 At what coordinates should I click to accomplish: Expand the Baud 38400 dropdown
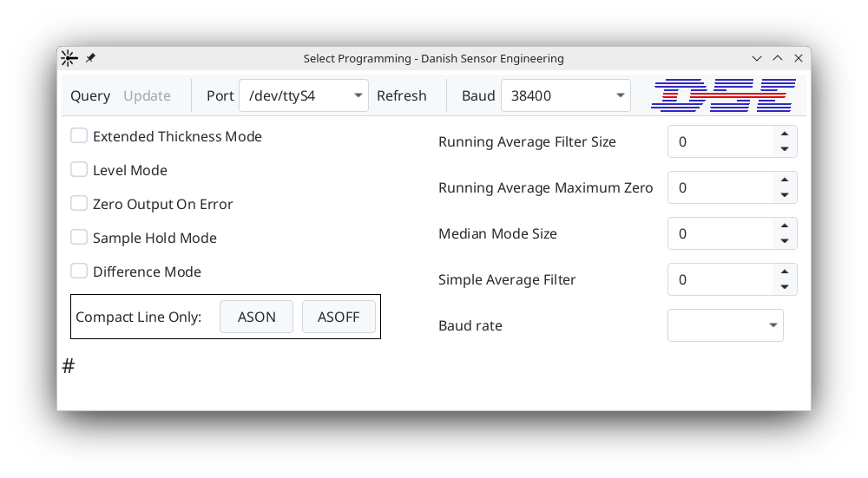[x=565, y=95]
